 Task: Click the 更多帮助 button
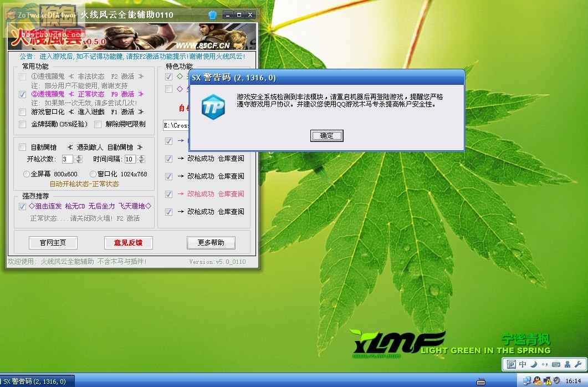click(211, 243)
